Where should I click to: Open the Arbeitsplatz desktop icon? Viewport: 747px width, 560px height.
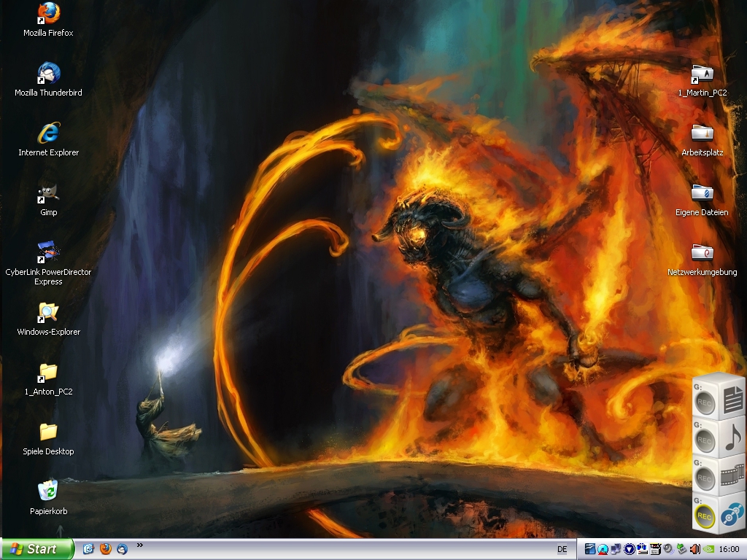point(702,133)
